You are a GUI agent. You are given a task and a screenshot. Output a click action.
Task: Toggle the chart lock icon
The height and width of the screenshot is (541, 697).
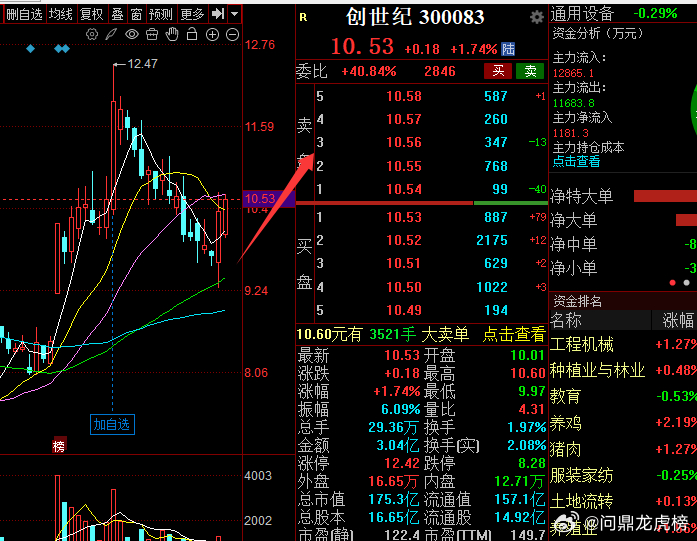click(192, 34)
